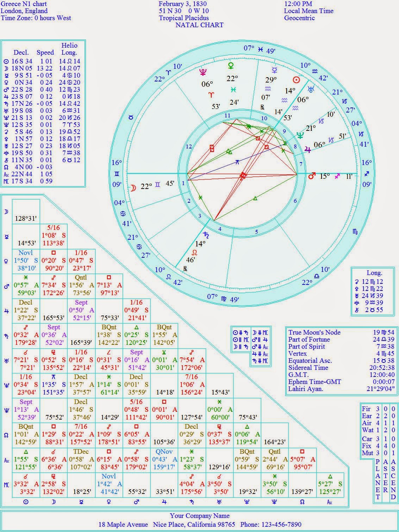Click the 'TDec 0°58' A' aspect cell

click(x=81, y=460)
